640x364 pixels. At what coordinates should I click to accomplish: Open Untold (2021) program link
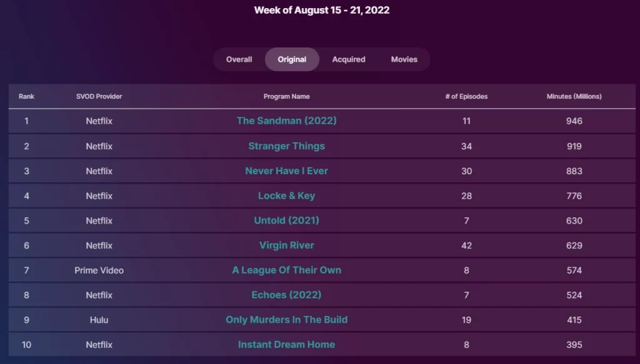[286, 220]
